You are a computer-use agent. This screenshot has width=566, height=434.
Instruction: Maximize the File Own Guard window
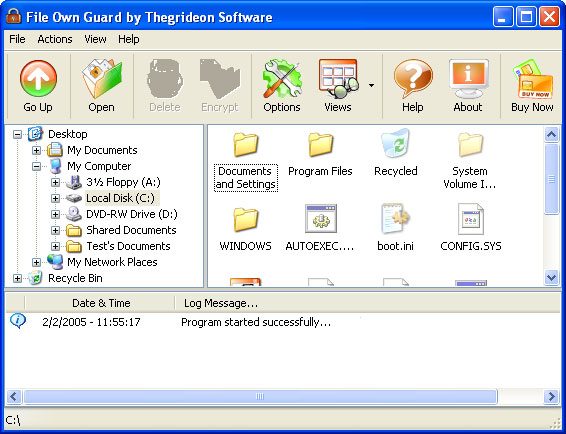[x=526, y=17]
